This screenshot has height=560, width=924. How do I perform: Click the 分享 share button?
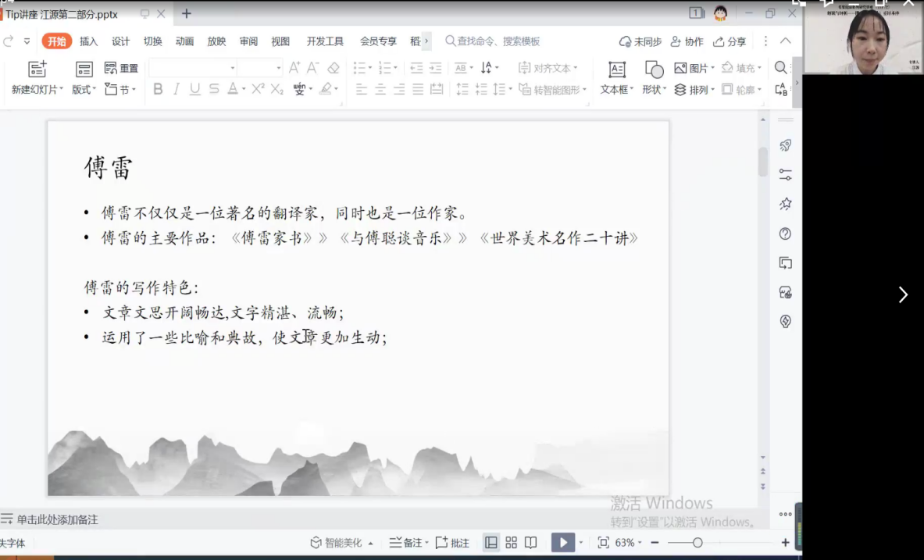tap(730, 41)
